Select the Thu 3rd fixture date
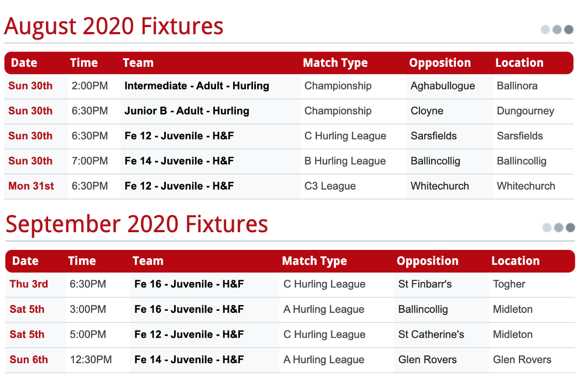Viewport: 588px width, 387px height. click(29, 284)
